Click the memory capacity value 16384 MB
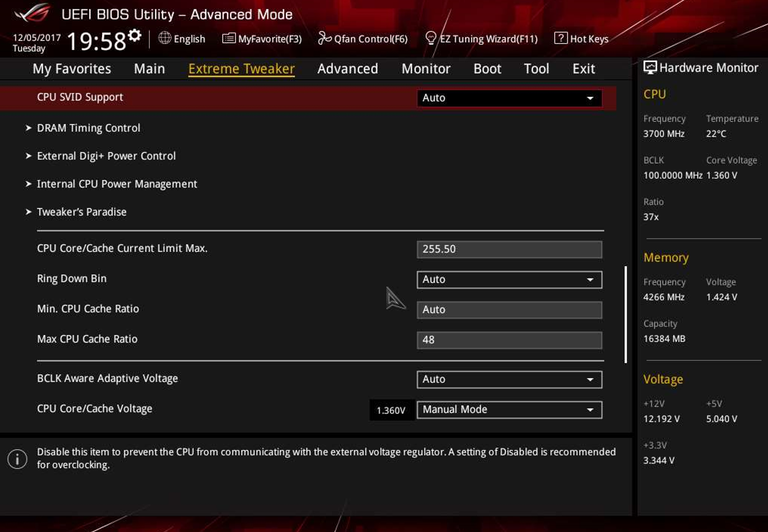Screen dimensions: 768x532 click(664, 339)
